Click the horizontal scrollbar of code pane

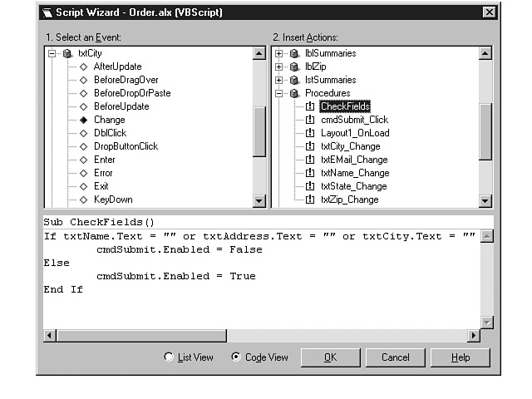[249, 335]
